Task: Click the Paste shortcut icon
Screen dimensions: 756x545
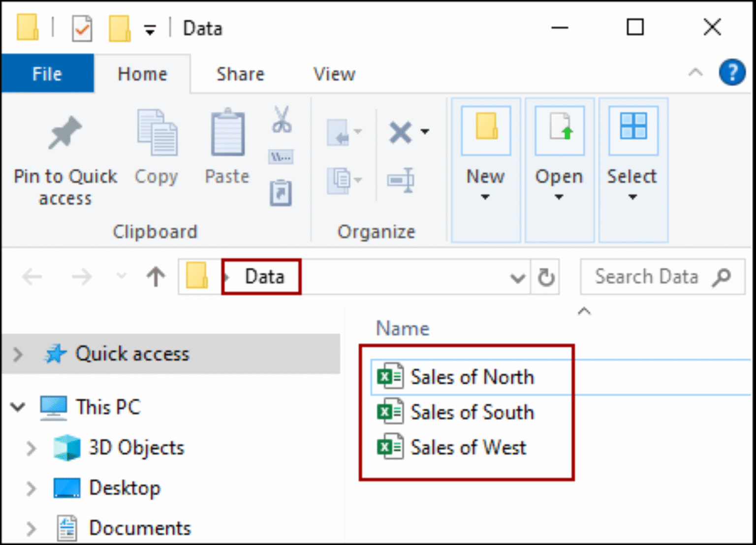Action: [281, 192]
